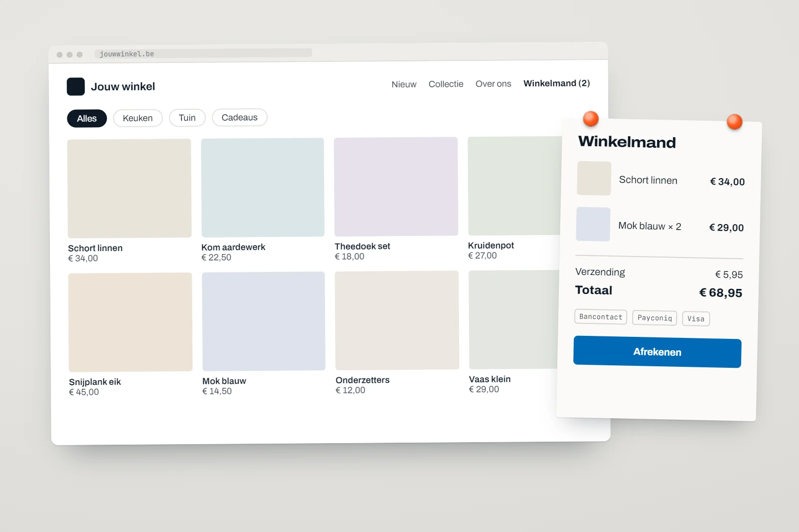Click the Onderzetters product title
The image size is (799, 532).
click(363, 380)
